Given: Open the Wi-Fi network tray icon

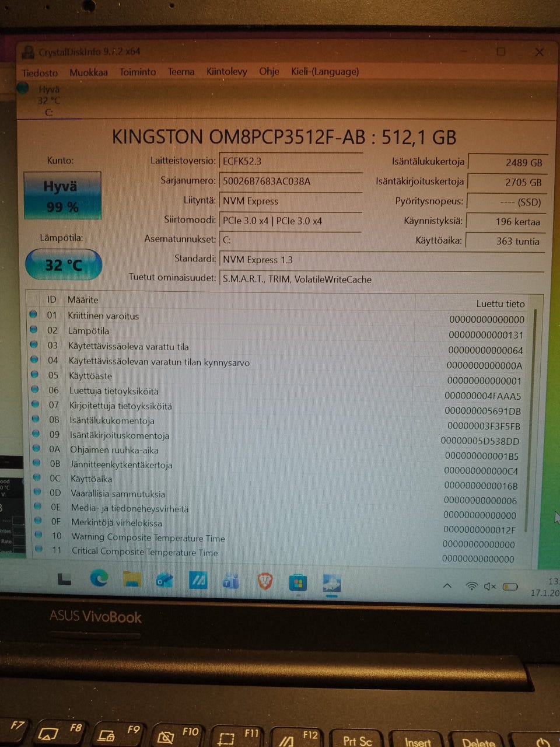Looking at the screenshot, I should [471, 585].
